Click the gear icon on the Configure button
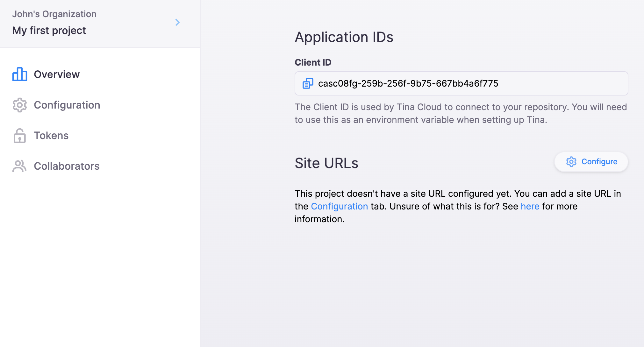Viewport: 644px width, 347px height. pyautogui.click(x=571, y=162)
